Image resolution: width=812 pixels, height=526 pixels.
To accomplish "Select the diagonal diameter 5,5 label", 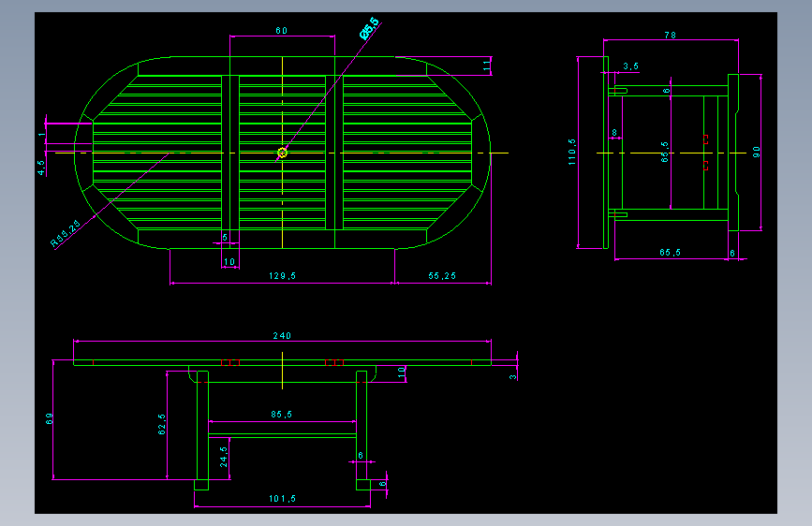I will tap(370, 28).
